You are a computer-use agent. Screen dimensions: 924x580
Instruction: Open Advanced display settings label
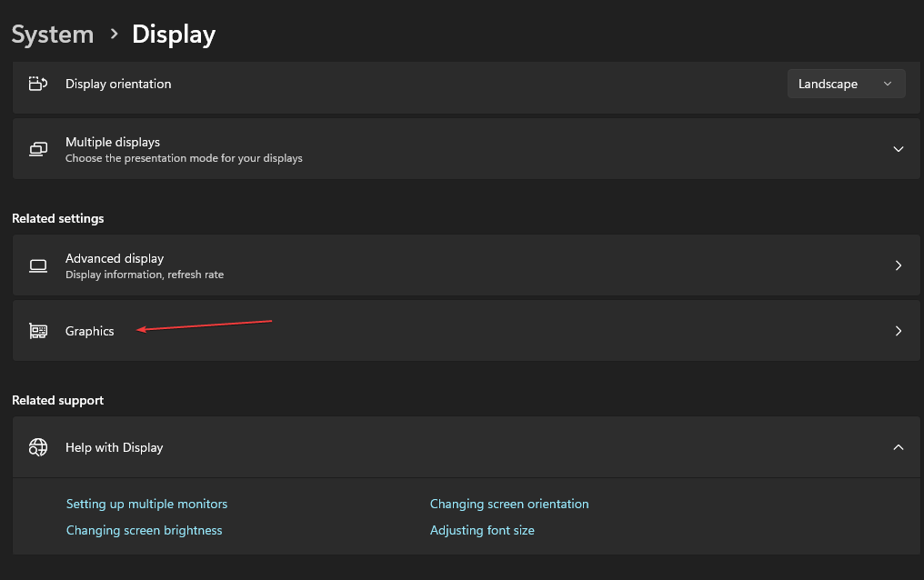(115, 258)
